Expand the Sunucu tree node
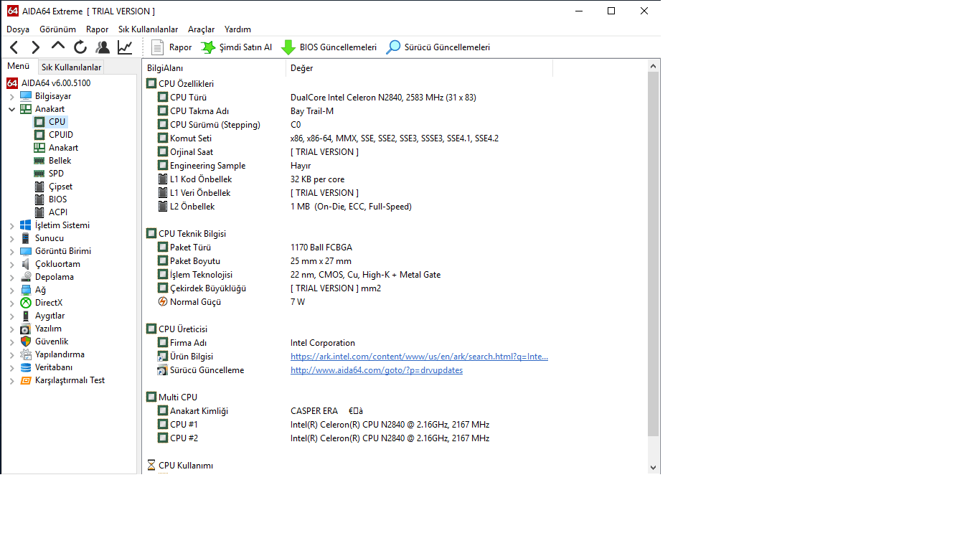 coord(11,238)
